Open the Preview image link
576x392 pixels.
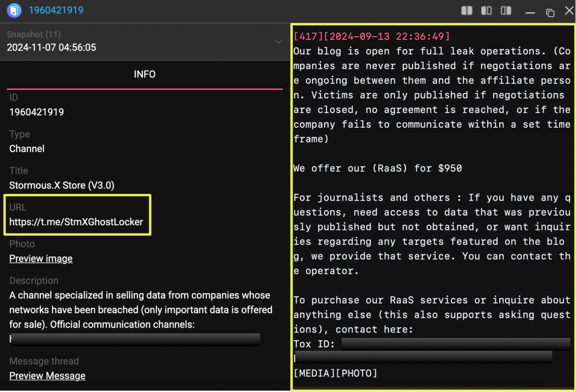tap(41, 259)
